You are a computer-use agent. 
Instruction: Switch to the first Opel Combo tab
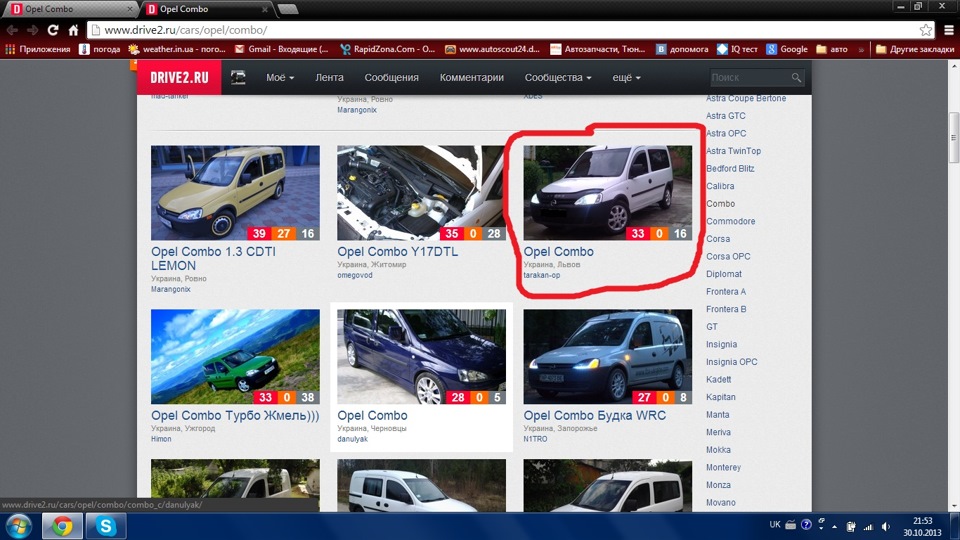click(x=72, y=9)
